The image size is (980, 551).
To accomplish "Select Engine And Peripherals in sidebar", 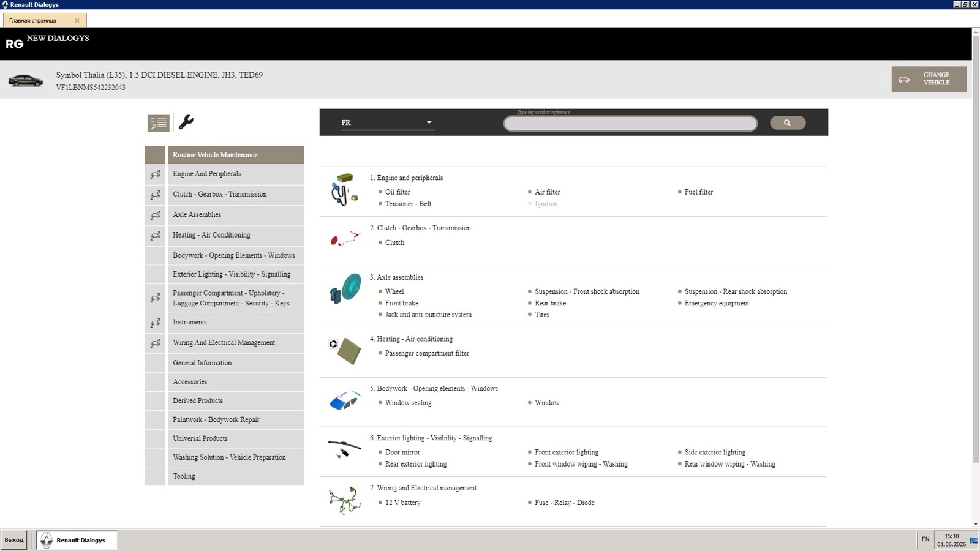I will pos(236,174).
